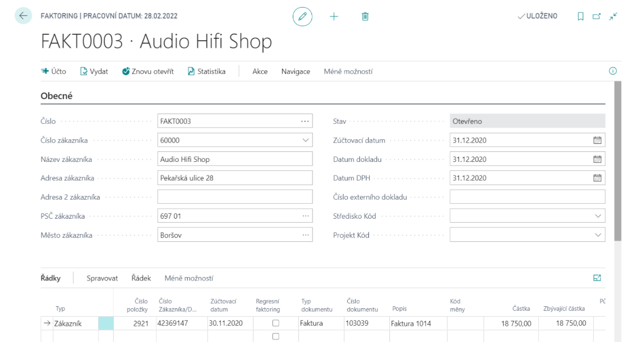Click the back arrow button

pyautogui.click(x=23, y=16)
